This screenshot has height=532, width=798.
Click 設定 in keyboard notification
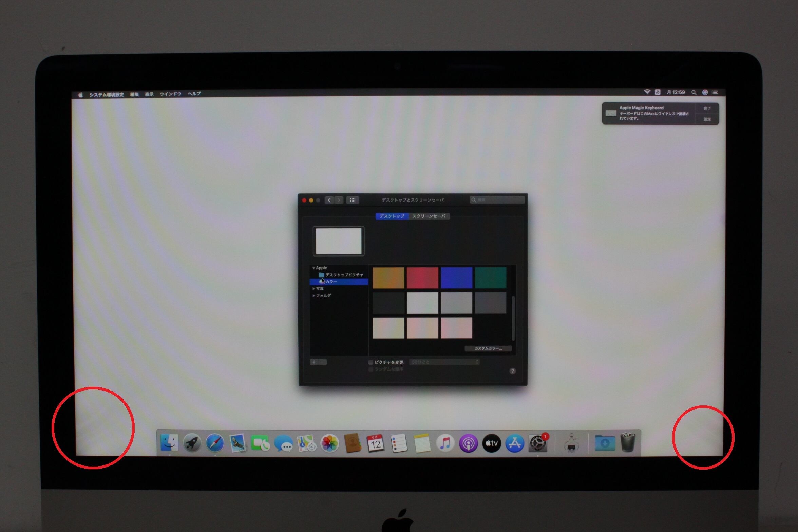tap(707, 119)
